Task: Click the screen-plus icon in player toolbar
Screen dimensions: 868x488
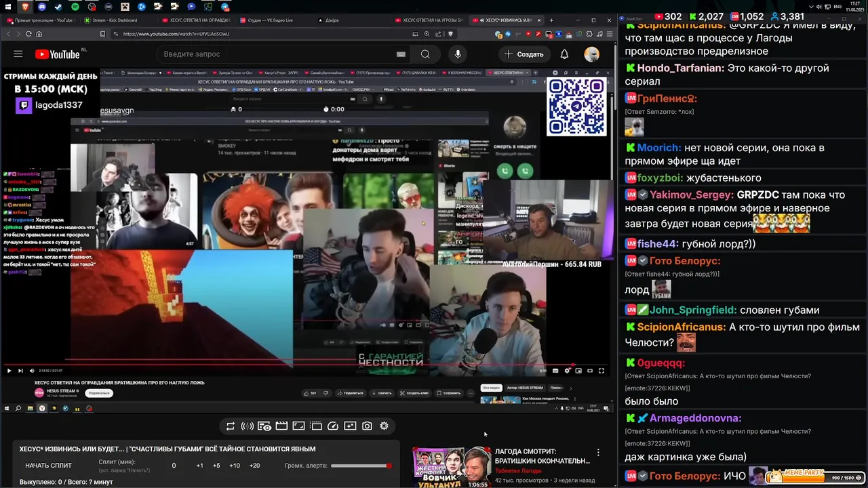Action: (350, 426)
